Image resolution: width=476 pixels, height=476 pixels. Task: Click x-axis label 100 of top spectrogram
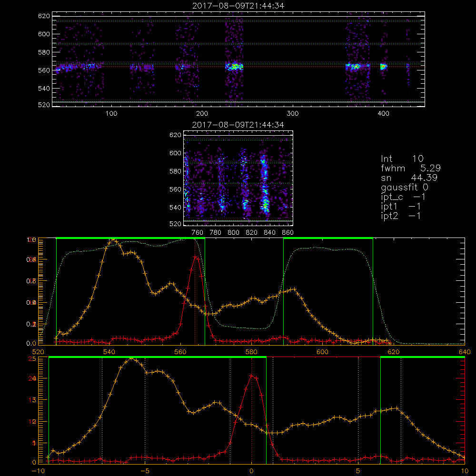[111, 114]
